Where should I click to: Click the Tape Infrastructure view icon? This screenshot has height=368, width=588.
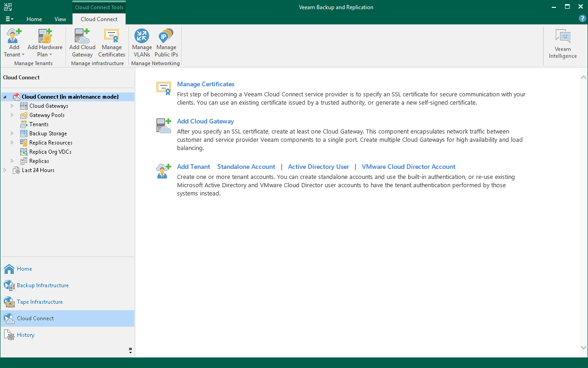(9, 302)
